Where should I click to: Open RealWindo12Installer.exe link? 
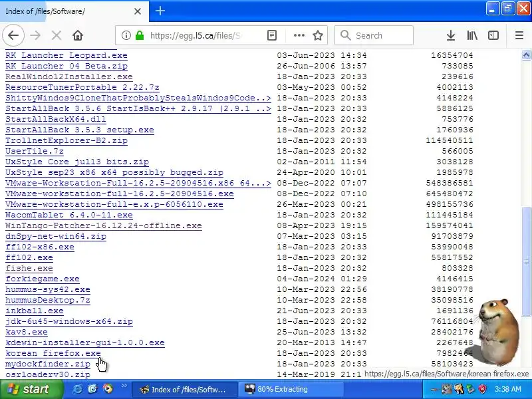click(x=69, y=76)
